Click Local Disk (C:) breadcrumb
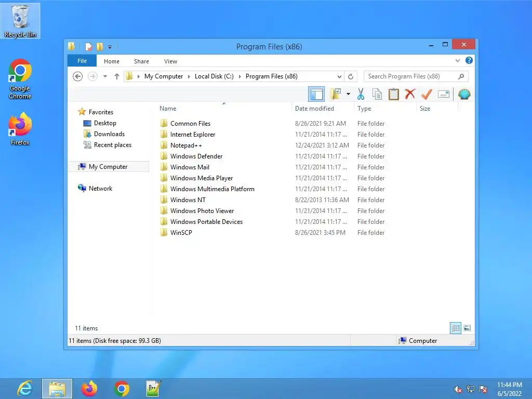Screen dimensions: 532x399 214,76
